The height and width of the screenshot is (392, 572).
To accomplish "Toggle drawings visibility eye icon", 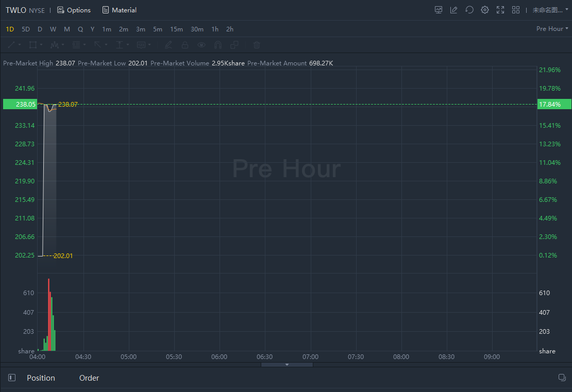I will (201, 45).
